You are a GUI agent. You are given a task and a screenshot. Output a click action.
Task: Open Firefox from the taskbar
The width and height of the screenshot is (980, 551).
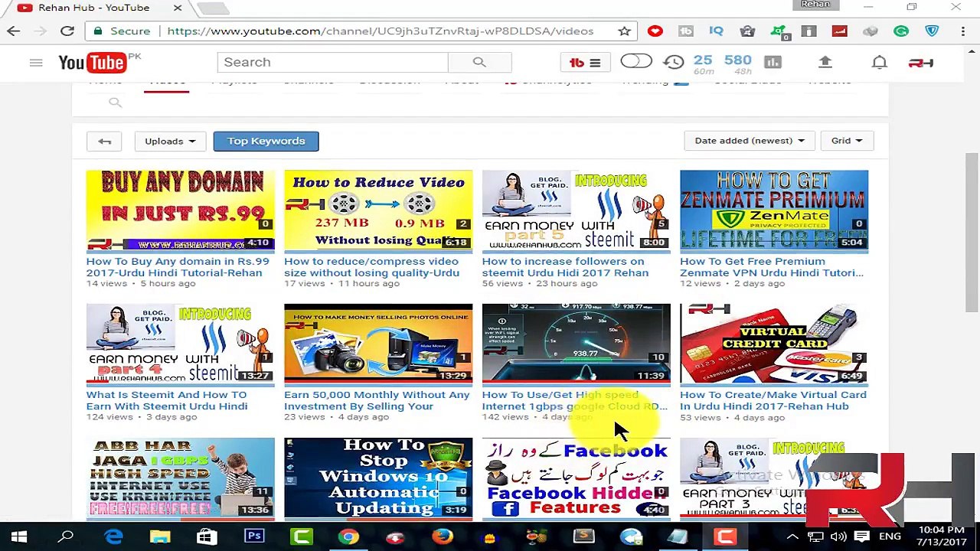(x=443, y=537)
